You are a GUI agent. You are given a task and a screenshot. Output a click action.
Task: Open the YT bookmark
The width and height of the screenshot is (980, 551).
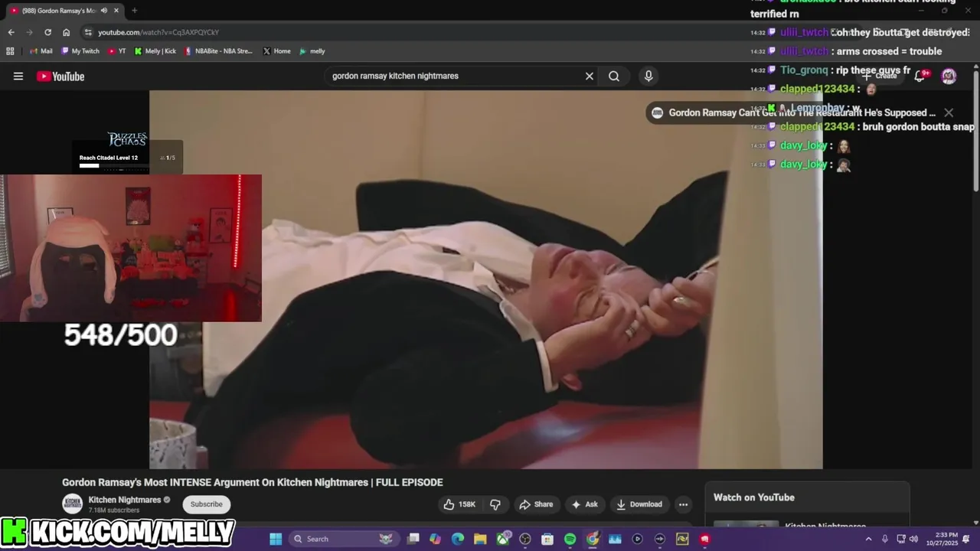point(117,51)
